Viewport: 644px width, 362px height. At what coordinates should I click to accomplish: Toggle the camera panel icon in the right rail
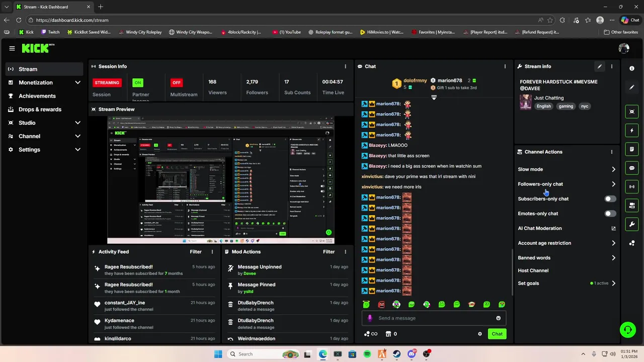[x=632, y=205]
